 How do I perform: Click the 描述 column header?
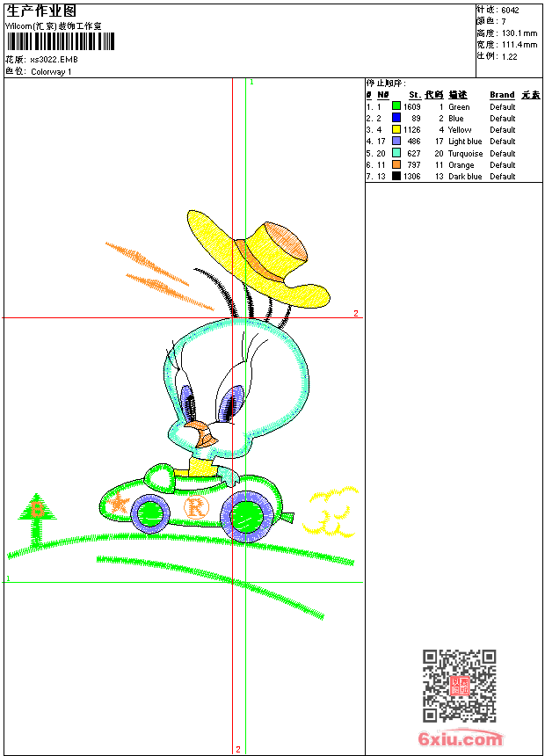pos(458,95)
